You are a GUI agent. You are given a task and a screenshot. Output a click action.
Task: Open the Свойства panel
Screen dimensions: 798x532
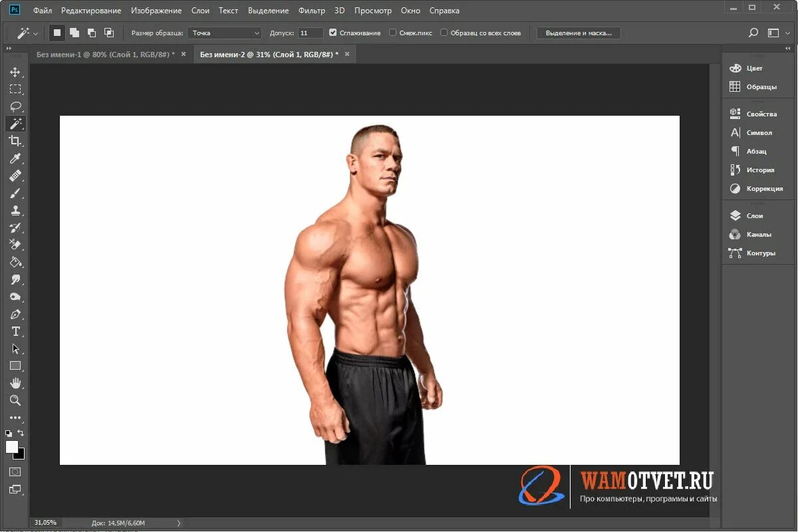click(761, 114)
